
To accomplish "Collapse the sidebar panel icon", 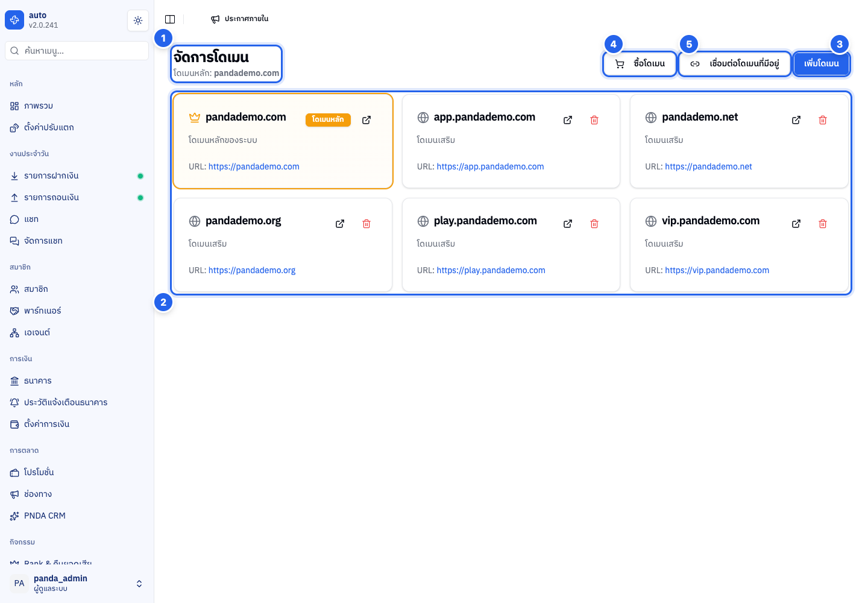I will coord(170,19).
